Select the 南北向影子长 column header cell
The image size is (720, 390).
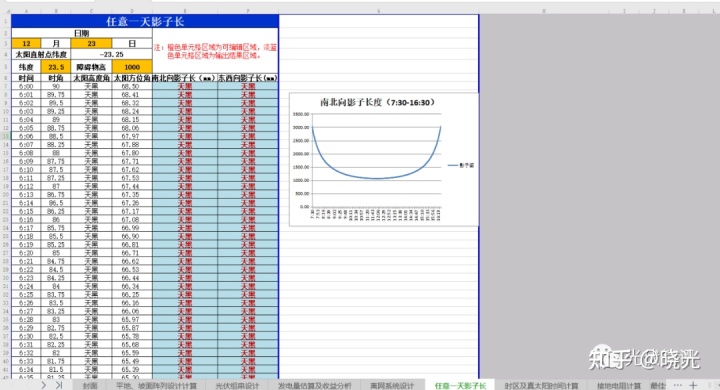pyautogui.click(x=185, y=78)
